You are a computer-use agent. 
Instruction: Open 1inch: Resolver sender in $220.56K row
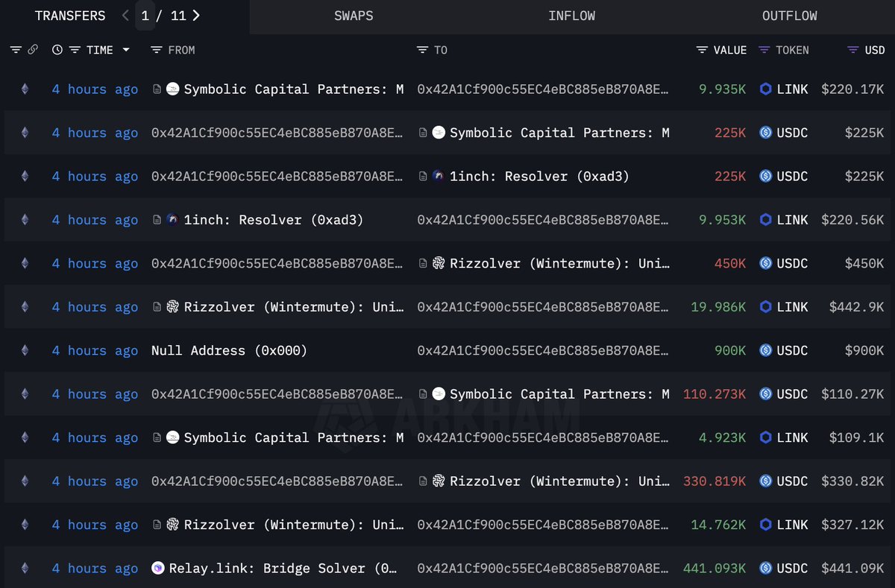274,220
